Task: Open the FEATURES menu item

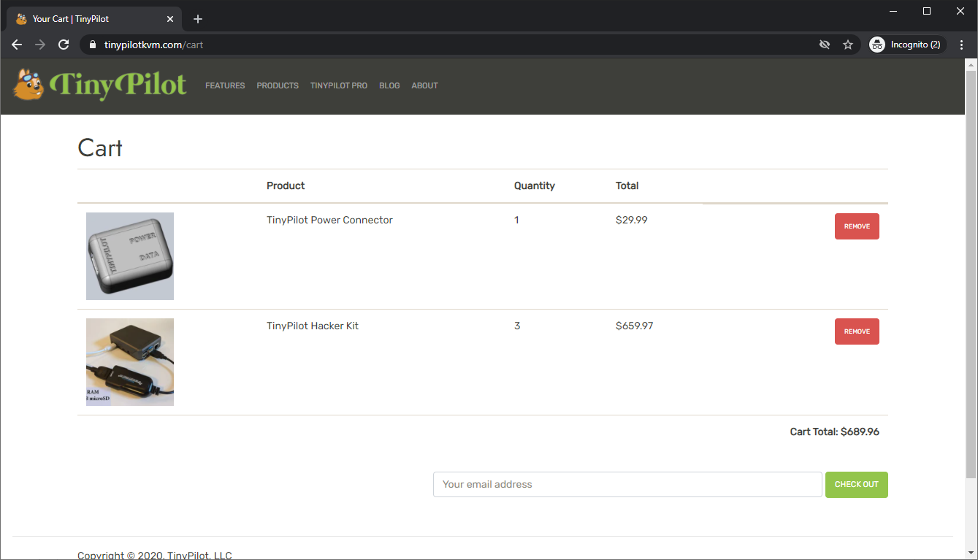Action: 225,85
